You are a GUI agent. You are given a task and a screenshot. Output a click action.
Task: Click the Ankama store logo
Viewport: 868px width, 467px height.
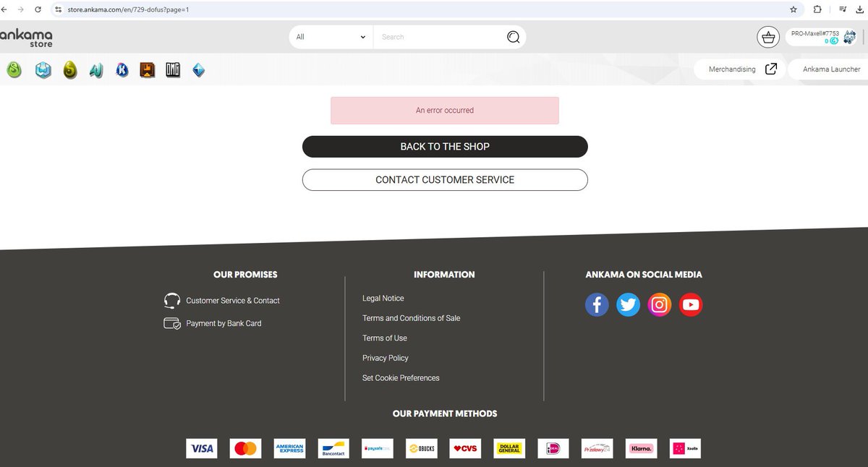coord(27,37)
